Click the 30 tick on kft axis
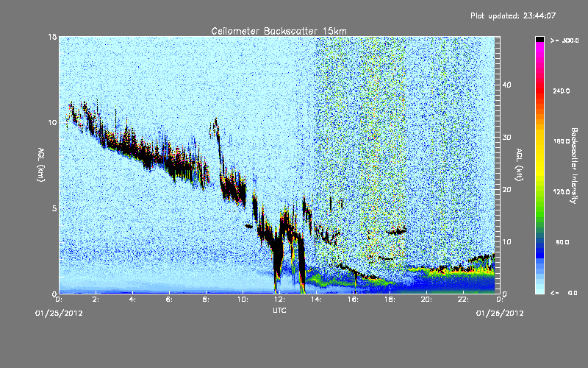588x368 pixels. 506,137
